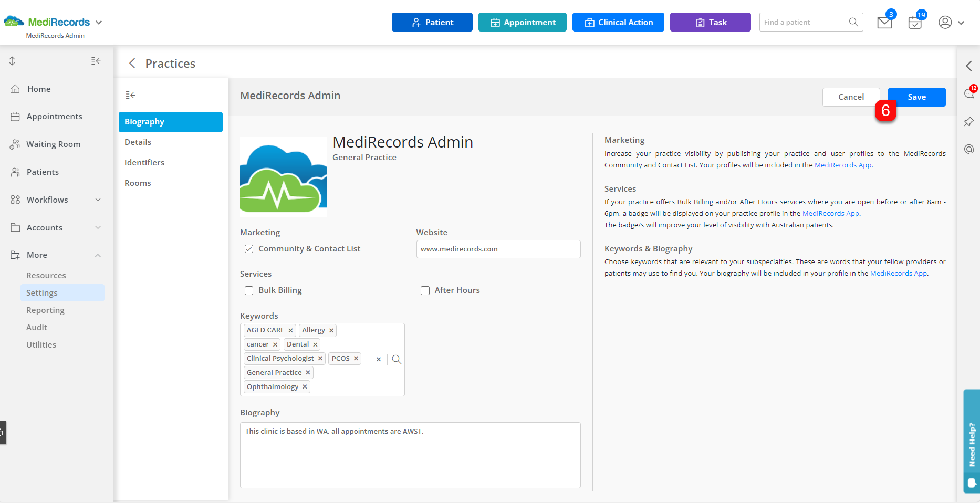Cancel the practice edits
The width and height of the screenshot is (980, 503).
coord(851,97)
